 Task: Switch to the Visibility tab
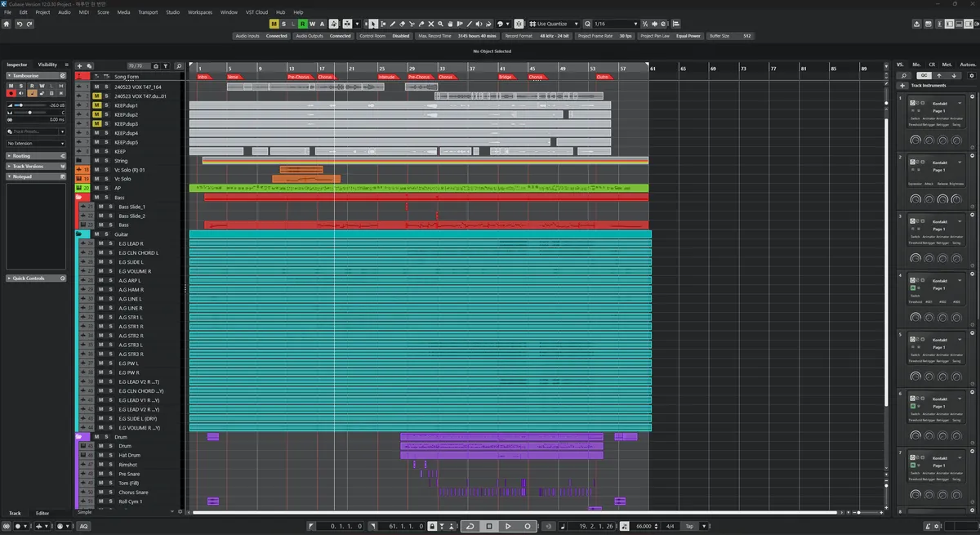(x=47, y=65)
